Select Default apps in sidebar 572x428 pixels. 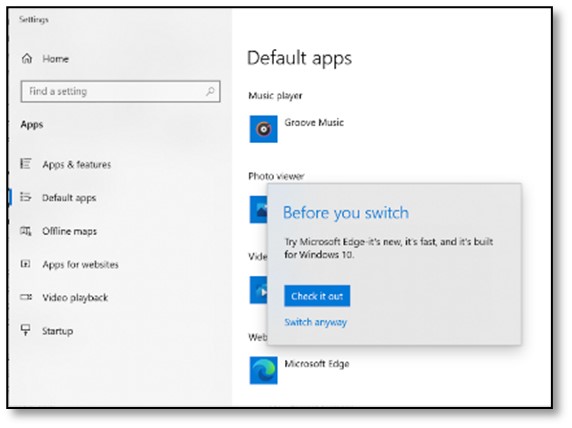point(69,198)
